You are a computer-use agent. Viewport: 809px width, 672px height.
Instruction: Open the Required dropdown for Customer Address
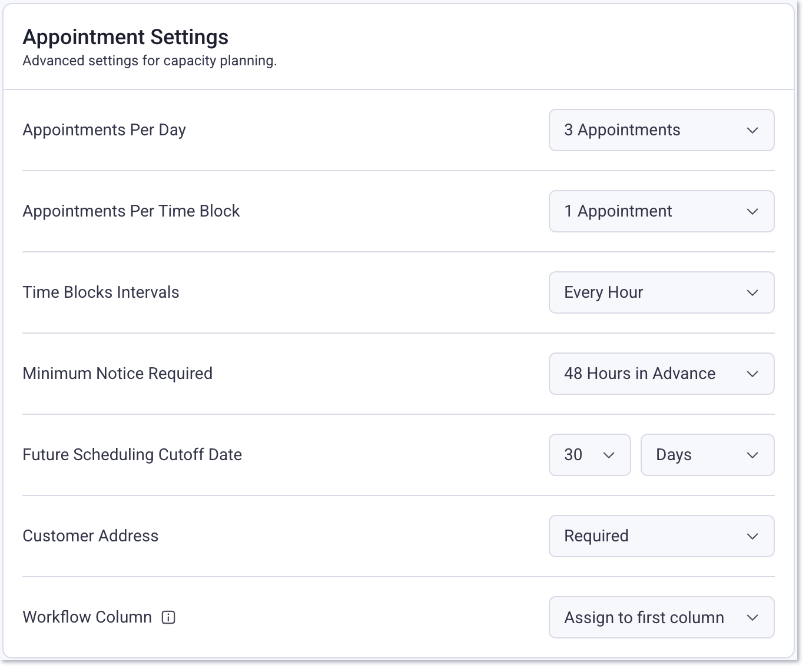click(661, 536)
